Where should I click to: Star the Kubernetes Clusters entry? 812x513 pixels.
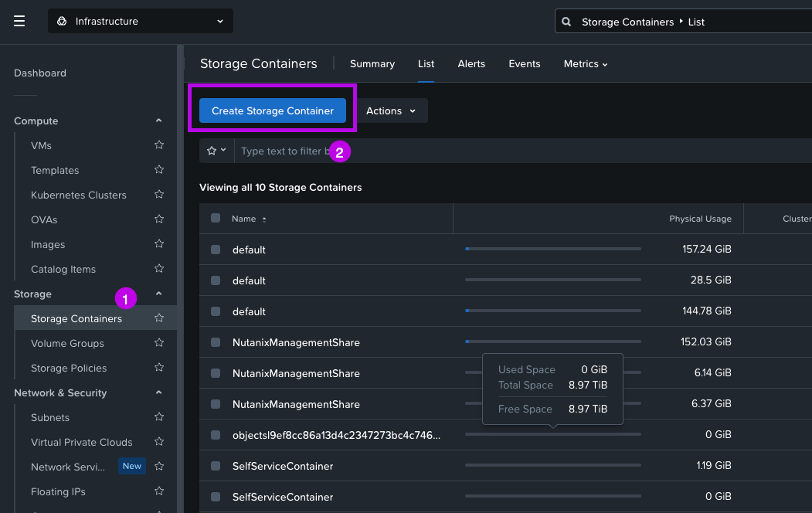159,195
